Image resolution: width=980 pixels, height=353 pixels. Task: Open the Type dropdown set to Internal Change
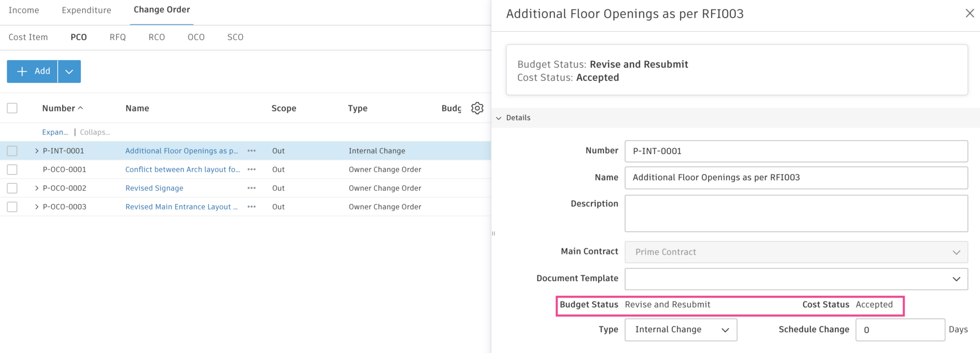coord(681,330)
